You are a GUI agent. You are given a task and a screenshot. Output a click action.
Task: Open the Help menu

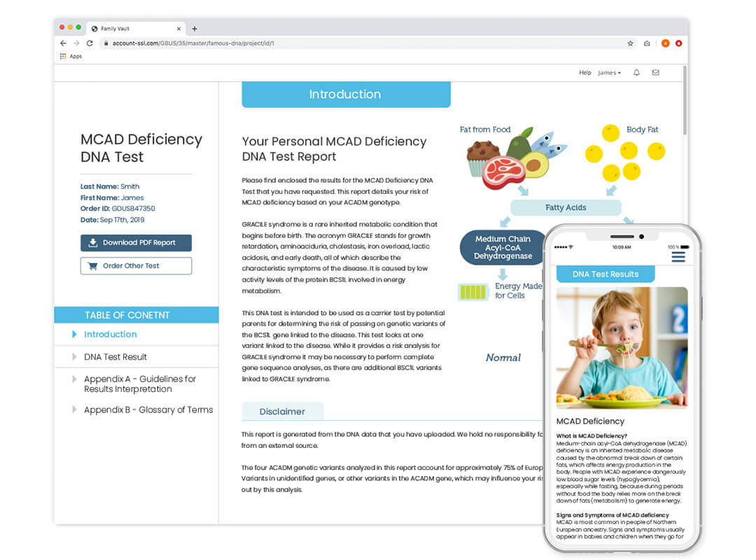(584, 73)
